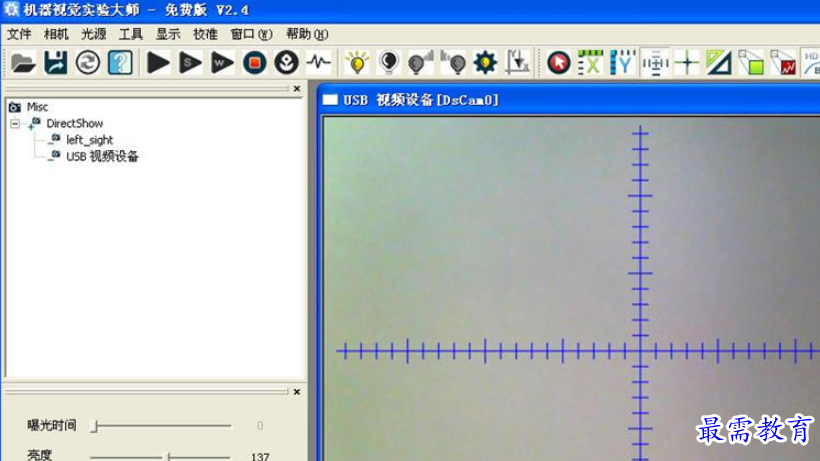This screenshot has height=461, width=820.
Task: Toggle the simple green crosshair icon
Action: tap(687, 63)
